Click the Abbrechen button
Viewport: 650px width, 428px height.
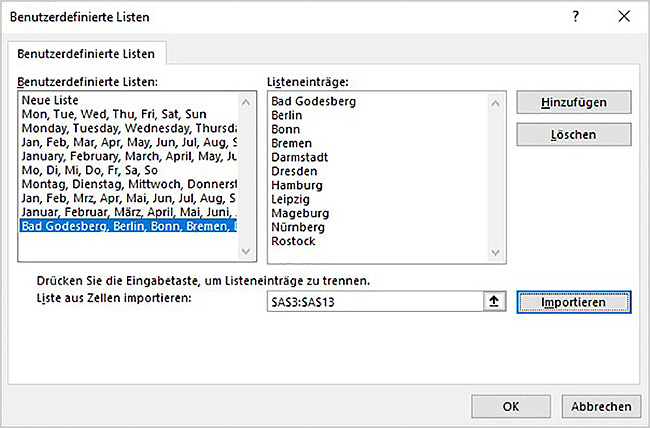[x=601, y=406]
